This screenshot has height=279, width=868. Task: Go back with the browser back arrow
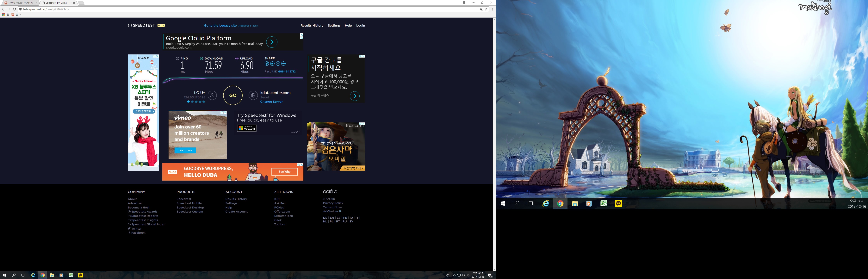3,9
